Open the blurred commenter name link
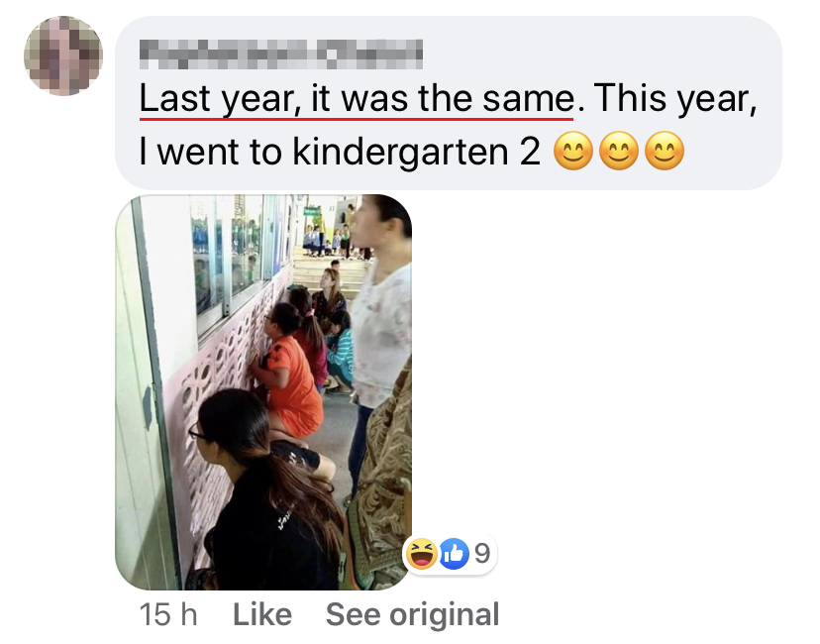 tap(281, 54)
